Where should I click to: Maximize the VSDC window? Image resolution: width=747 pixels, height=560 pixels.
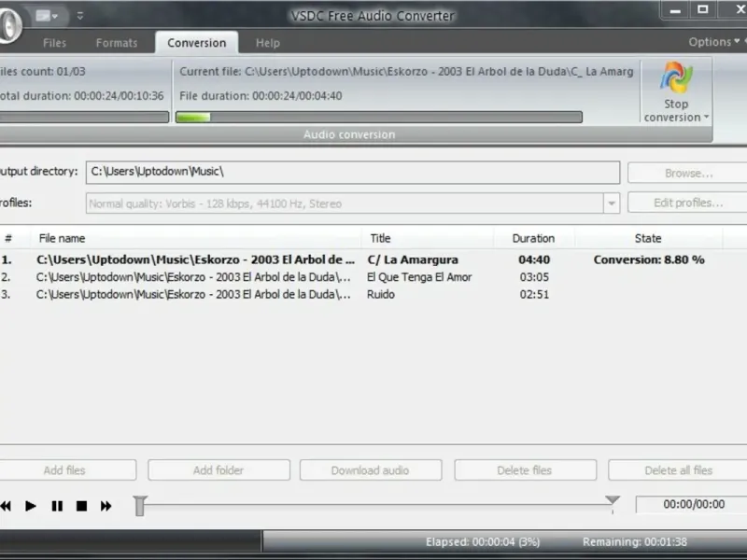(x=703, y=9)
